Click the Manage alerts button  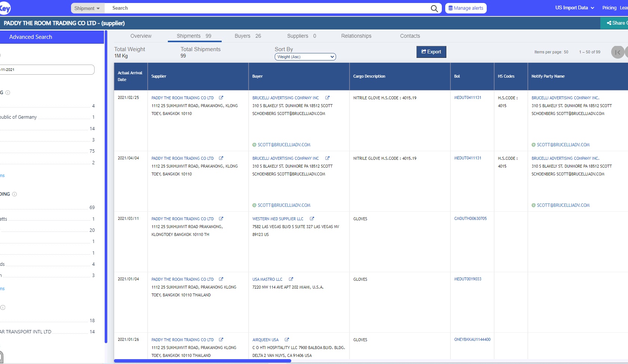pyautogui.click(x=465, y=8)
